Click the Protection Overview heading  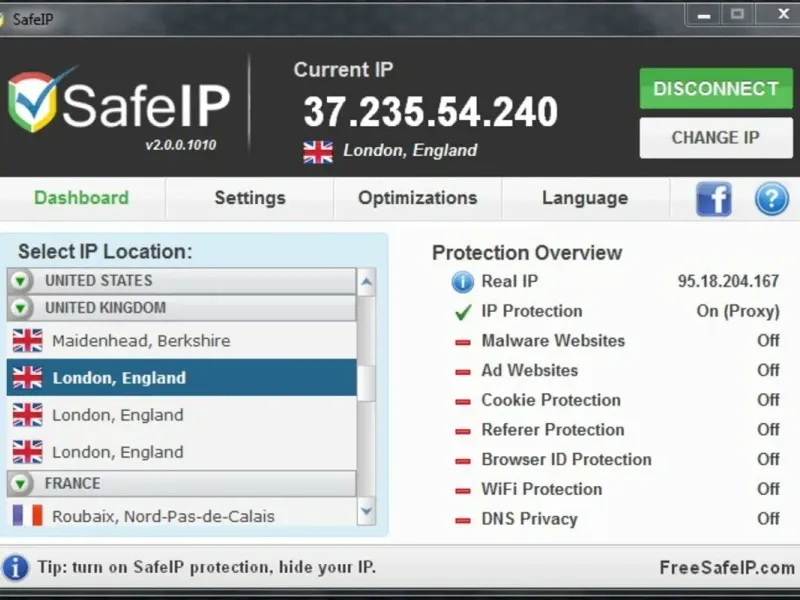[527, 253]
